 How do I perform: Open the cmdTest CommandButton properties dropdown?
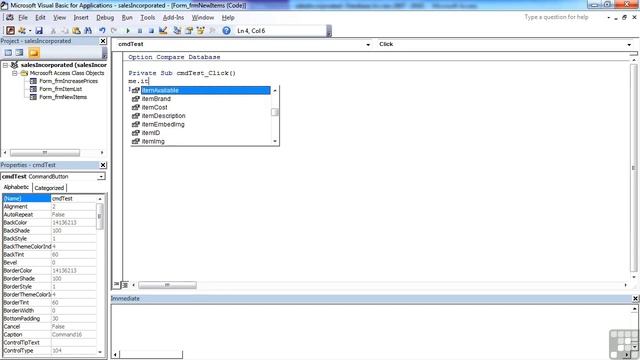pos(101,176)
